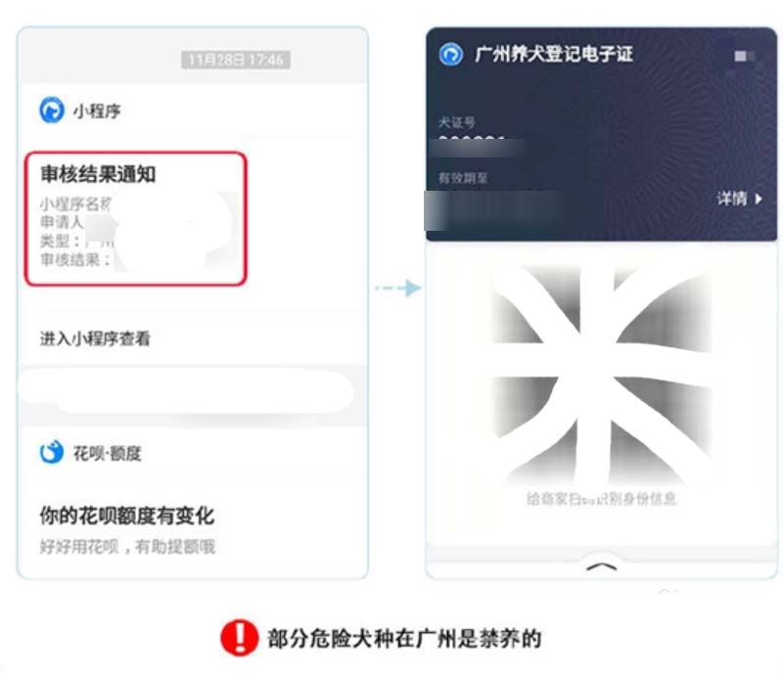The width and height of the screenshot is (784, 673).
Task: Click the red exclamation warning icon
Action: click(240, 638)
